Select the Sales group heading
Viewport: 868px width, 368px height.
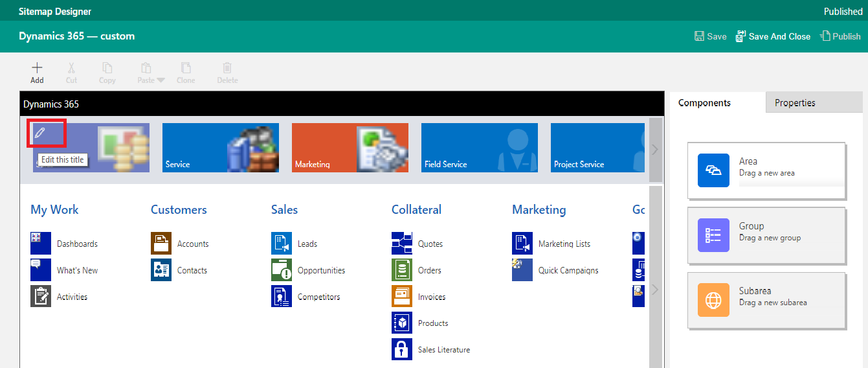(x=284, y=209)
